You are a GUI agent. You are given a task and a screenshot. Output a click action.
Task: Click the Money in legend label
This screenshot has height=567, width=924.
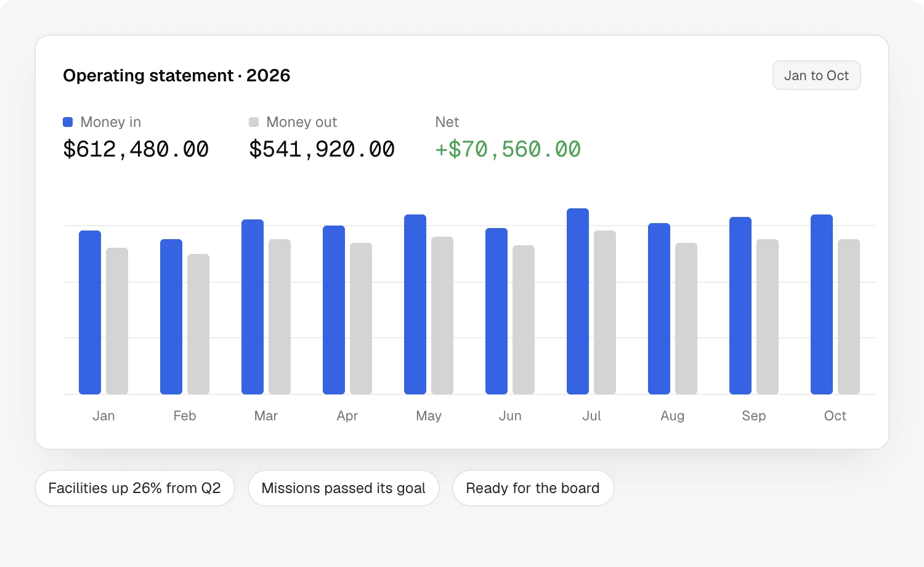(x=111, y=122)
